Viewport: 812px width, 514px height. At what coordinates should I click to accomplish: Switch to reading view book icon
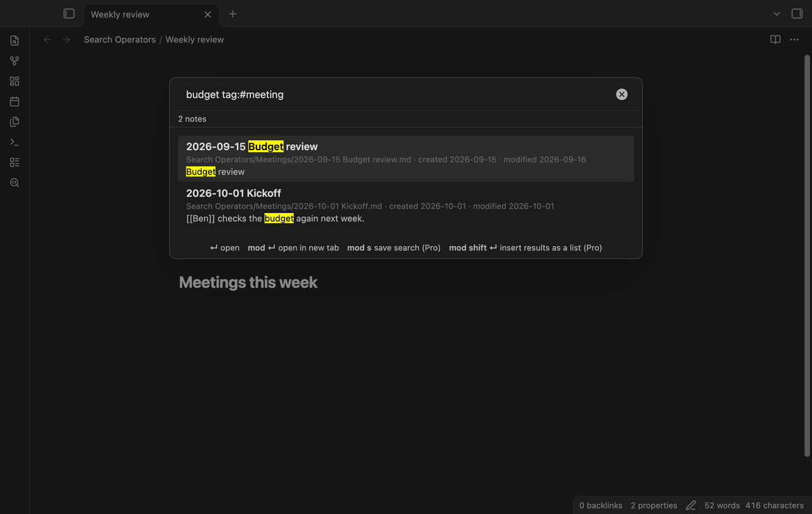click(775, 40)
